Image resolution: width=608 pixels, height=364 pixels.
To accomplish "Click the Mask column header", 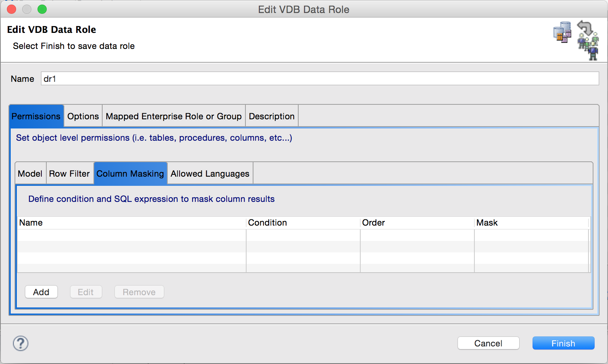I will 531,223.
